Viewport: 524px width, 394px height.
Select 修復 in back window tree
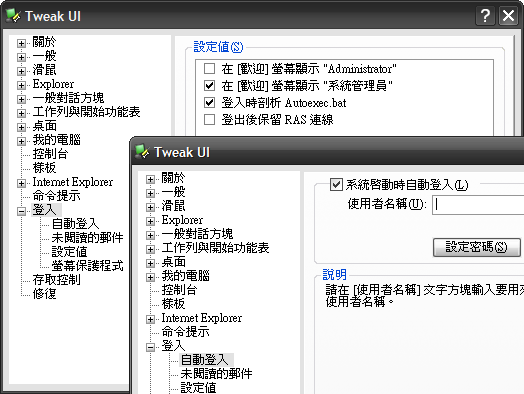pos(44,294)
